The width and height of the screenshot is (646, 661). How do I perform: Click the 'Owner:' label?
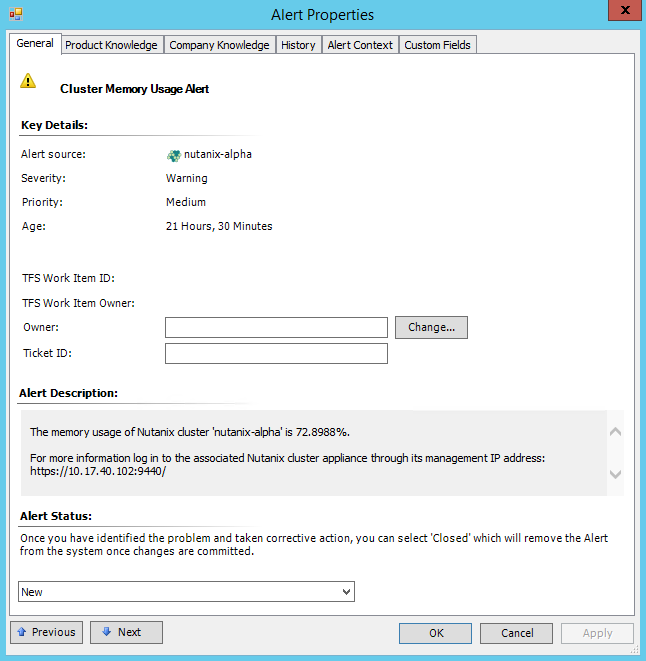41,328
